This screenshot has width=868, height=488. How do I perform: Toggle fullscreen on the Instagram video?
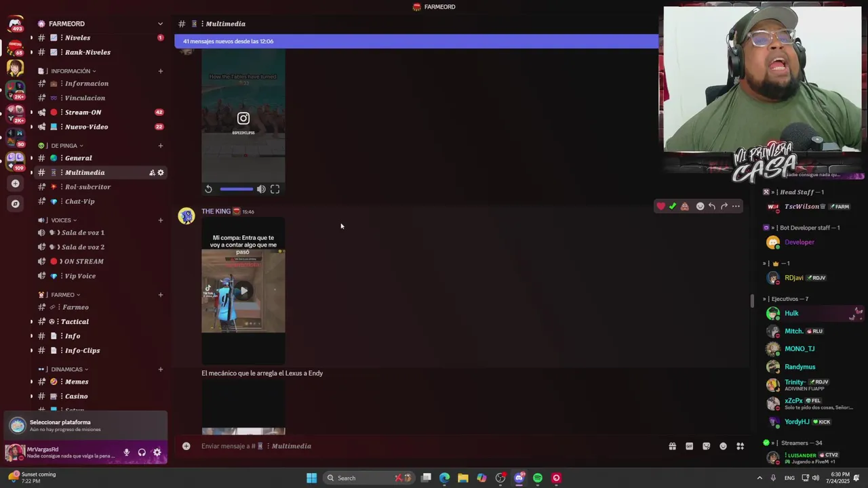275,189
